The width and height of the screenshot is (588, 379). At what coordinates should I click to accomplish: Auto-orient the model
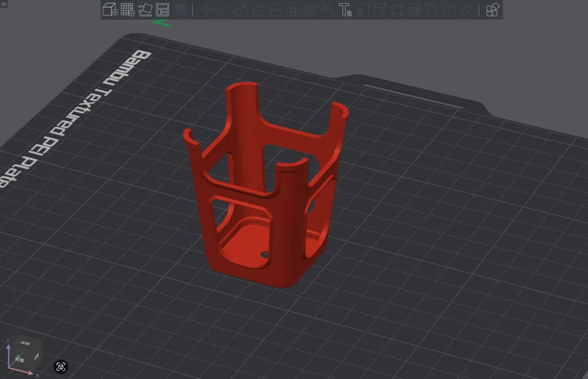pos(145,9)
